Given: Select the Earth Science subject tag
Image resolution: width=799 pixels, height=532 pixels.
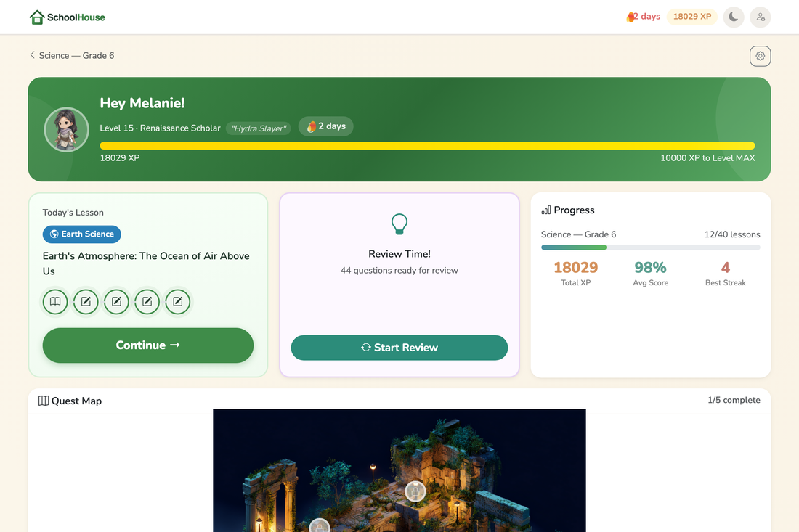Looking at the screenshot, I should tap(81, 234).
